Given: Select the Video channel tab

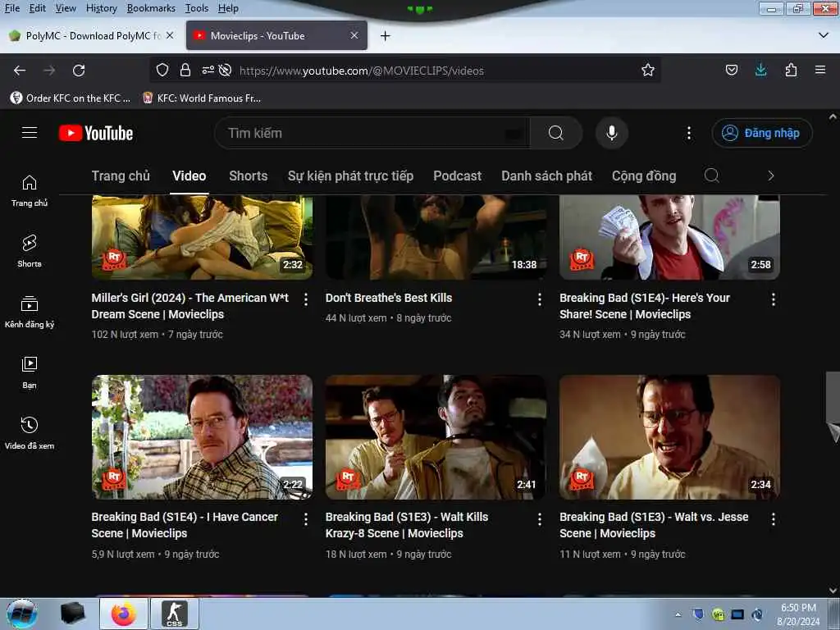Looking at the screenshot, I should click(189, 176).
